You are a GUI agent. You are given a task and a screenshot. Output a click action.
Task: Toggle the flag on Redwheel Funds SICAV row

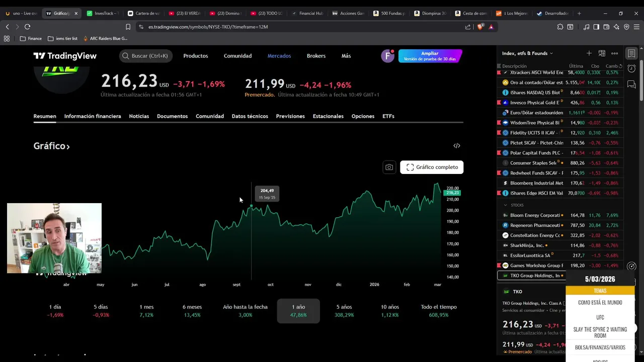(499, 173)
